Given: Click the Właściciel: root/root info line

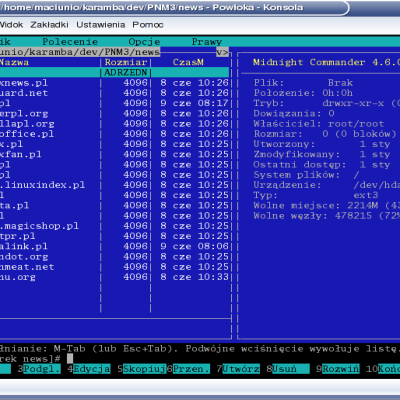Looking at the screenshot, I should 319,124.
